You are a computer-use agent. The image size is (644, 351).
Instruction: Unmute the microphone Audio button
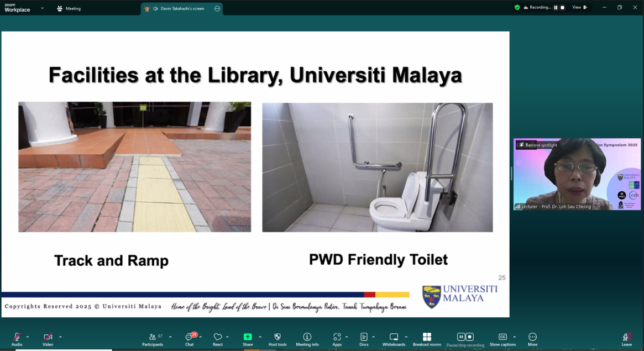[17, 337]
